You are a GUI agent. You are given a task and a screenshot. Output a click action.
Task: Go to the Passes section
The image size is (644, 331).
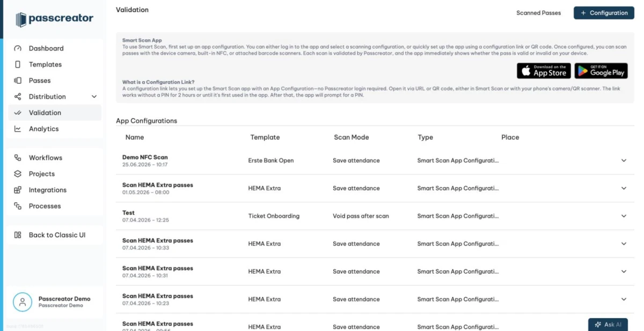(55, 80)
